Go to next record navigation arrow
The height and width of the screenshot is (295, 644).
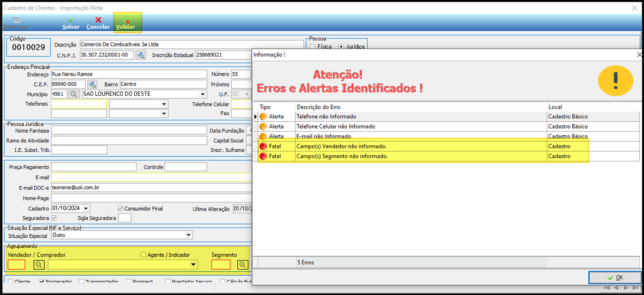(x=626, y=287)
